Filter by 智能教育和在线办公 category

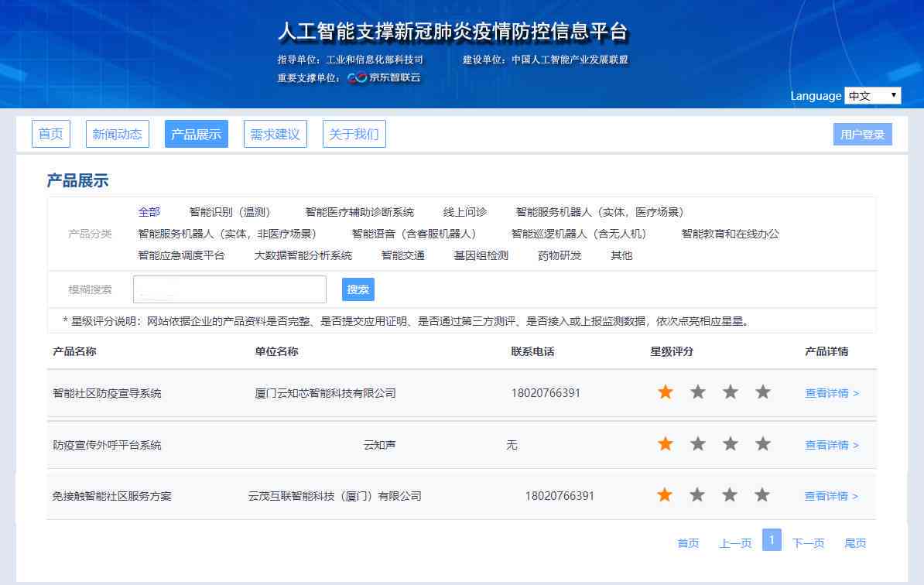730,234
